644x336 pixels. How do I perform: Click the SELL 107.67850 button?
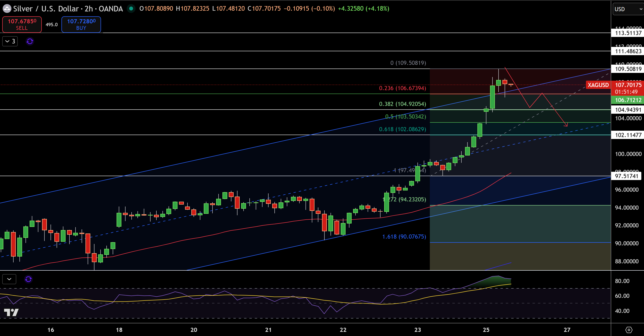tap(22, 24)
